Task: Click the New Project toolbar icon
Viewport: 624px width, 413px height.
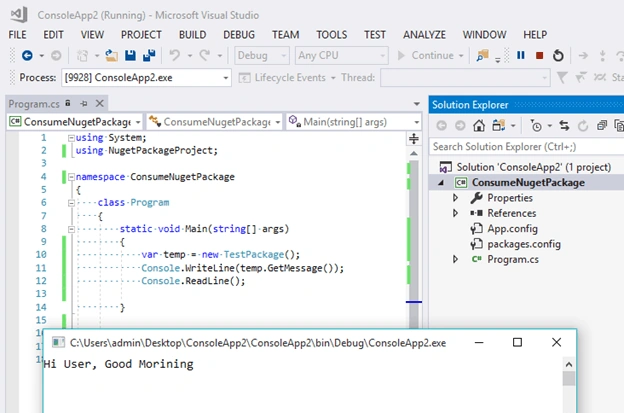Action: 82,55
